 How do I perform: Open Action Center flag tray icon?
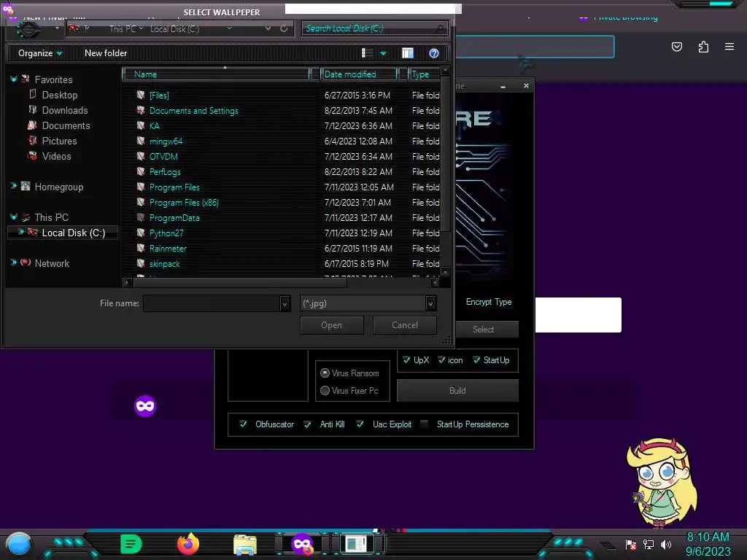click(631, 544)
